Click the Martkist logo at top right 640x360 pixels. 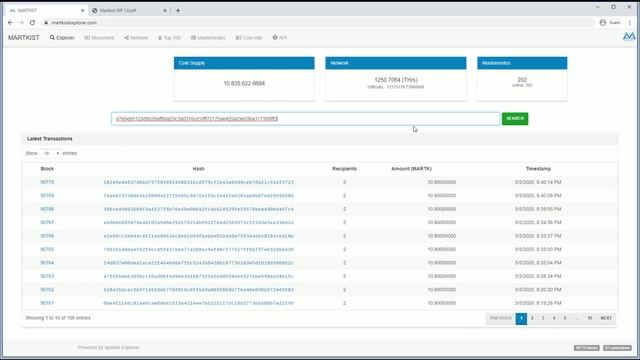(629, 37)
